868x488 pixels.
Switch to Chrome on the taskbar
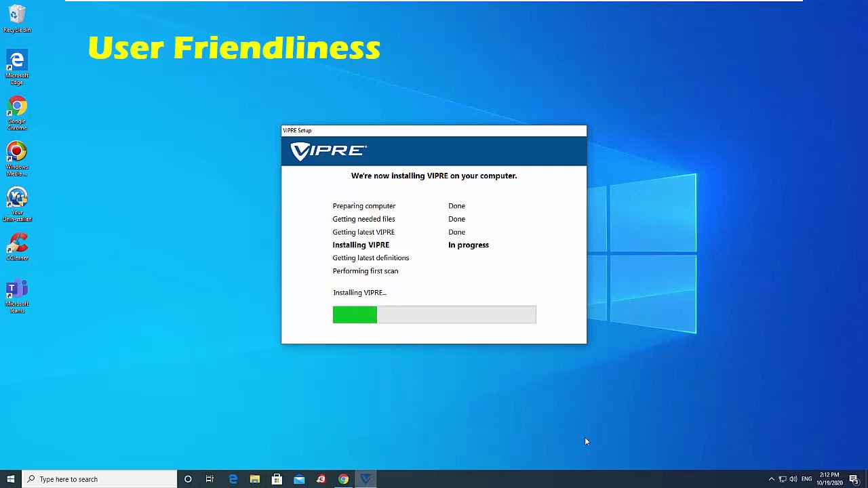pyautogui.click(x=344, y=479)
